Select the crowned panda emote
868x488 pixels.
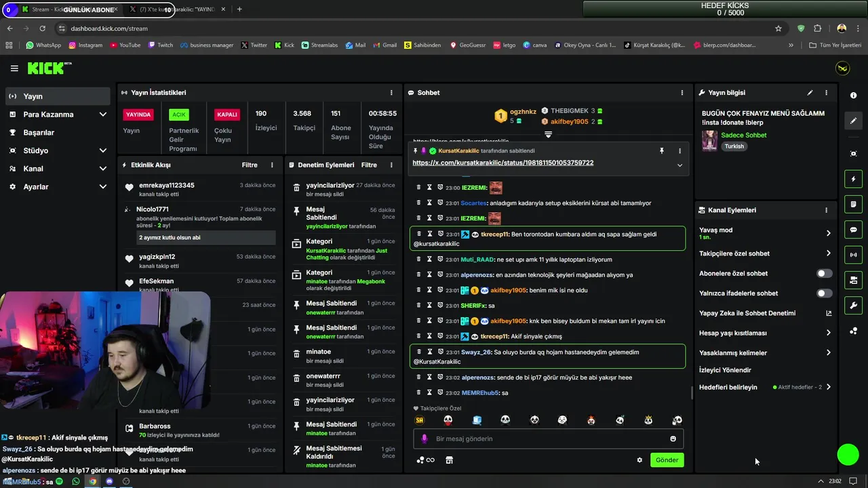point(648,420)
